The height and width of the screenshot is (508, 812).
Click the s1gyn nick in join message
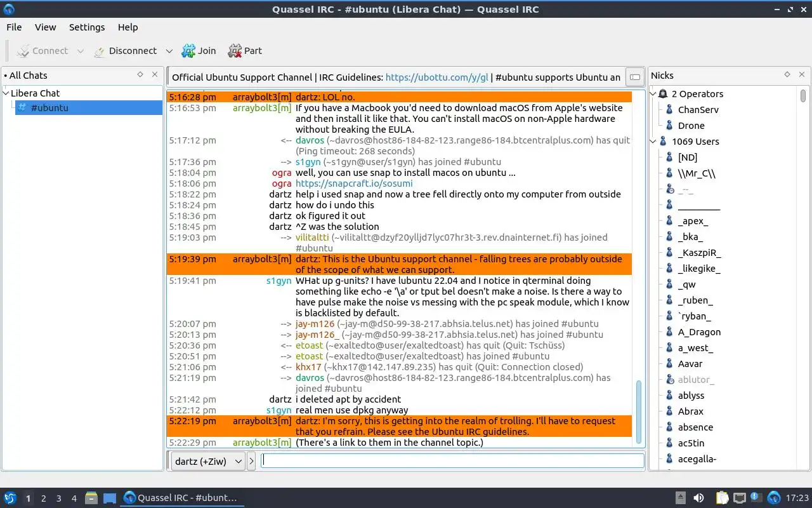pyautogui.click(x=308, y=162)
